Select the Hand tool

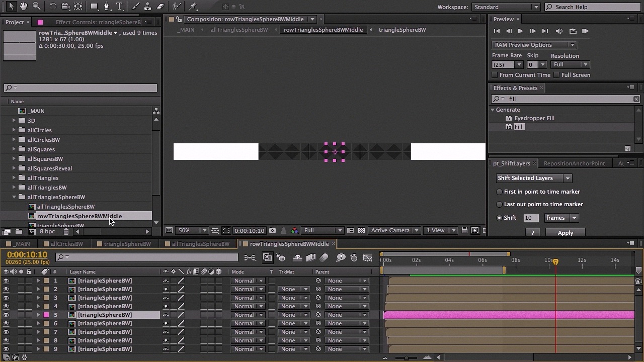[24, 7]
